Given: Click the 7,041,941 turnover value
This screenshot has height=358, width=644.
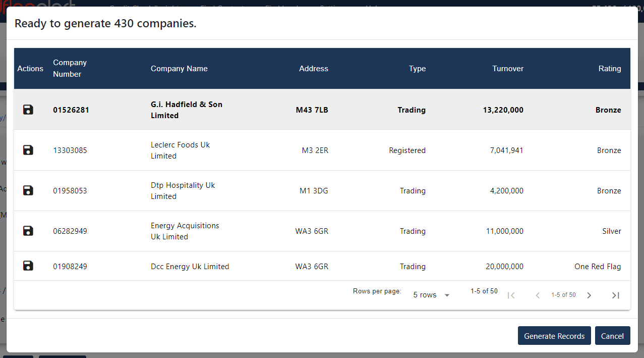Looking at the screenshot, I should (507, 150).
